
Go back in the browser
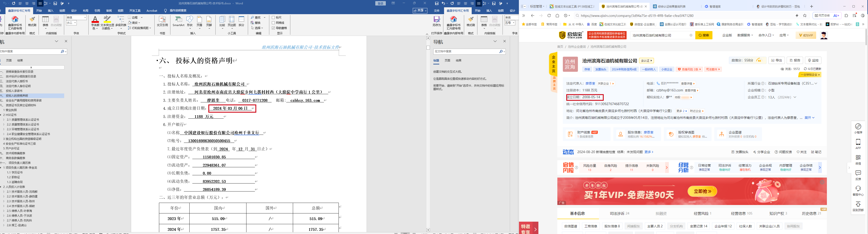(x=532, y=16)
